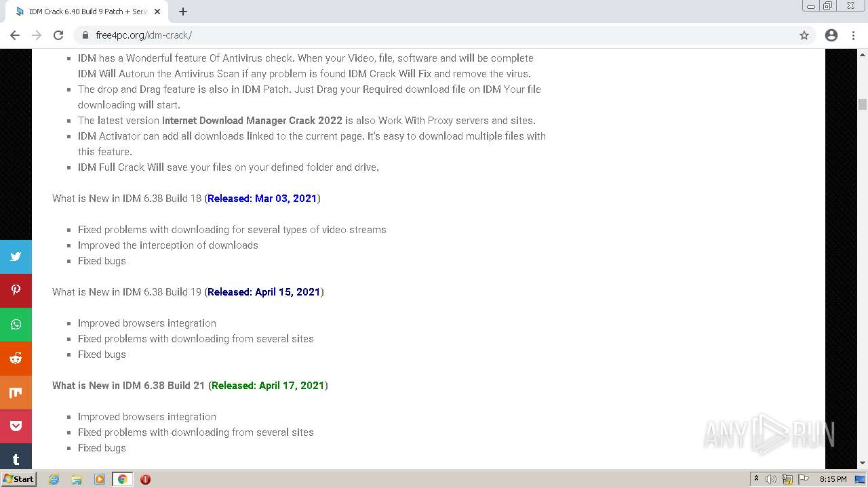
Task: Open the red antivirus taskbar icon
Action: point(145,479)
